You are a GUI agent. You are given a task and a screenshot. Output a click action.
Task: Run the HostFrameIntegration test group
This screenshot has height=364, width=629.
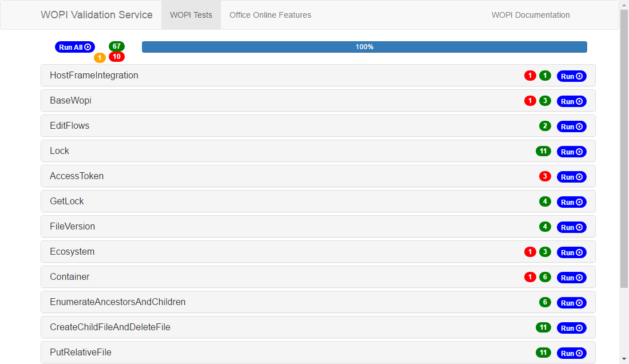point(572,76)
